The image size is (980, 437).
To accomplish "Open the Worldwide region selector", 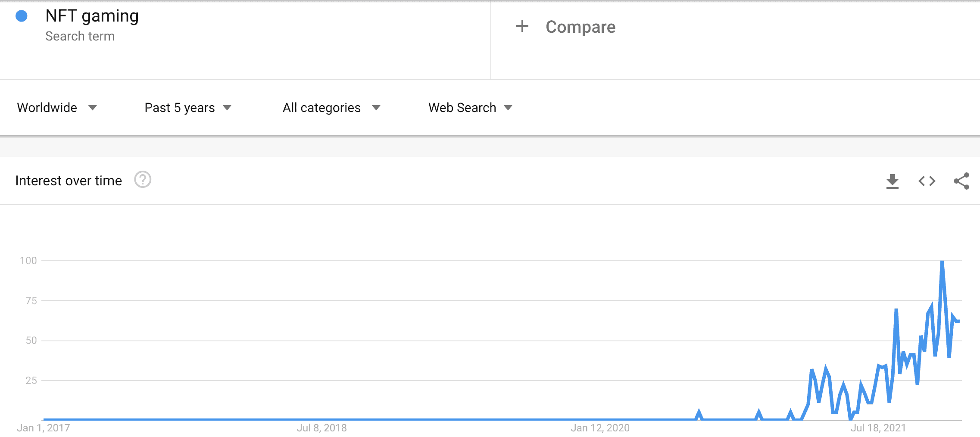I will pos(47,108).
